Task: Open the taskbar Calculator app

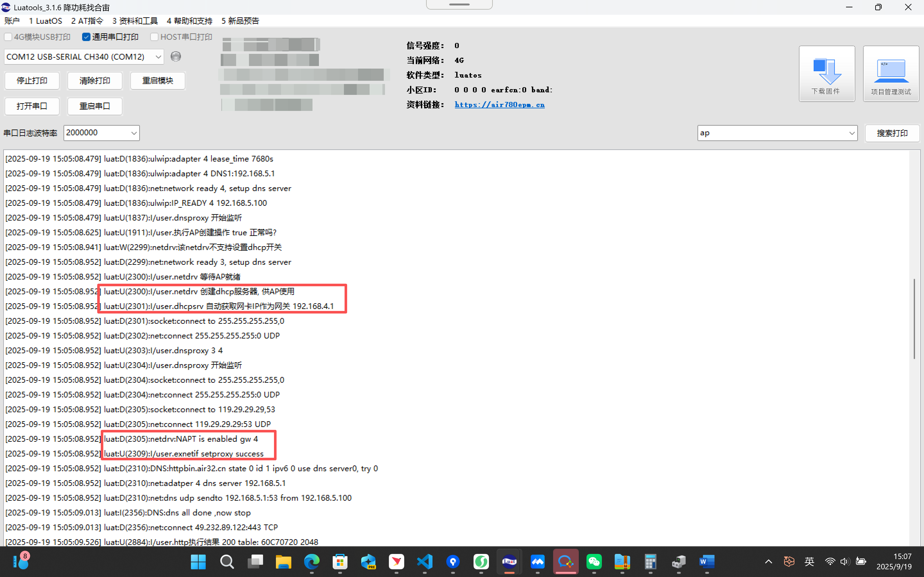Action: pos(650,561)
